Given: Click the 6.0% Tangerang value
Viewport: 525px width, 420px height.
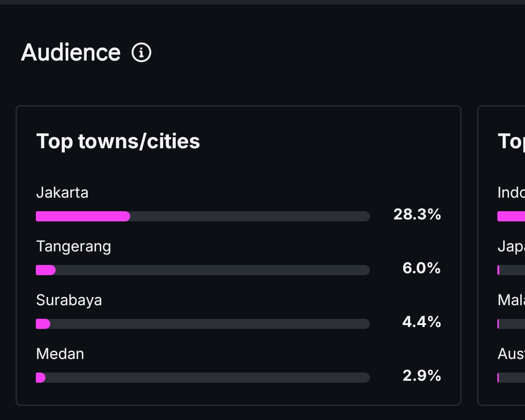Looking at the screenshot, I should pyautogui.click(x=421, y=268).
